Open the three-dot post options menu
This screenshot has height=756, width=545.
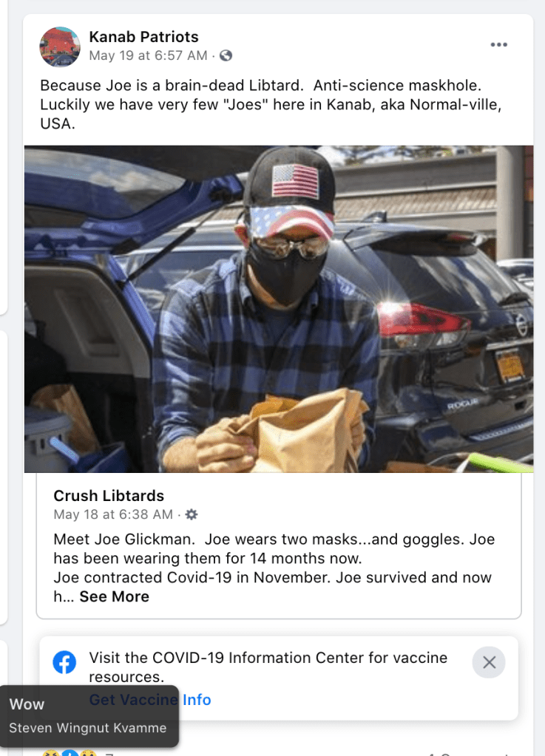pyautogui.click(x=499, y=44)
